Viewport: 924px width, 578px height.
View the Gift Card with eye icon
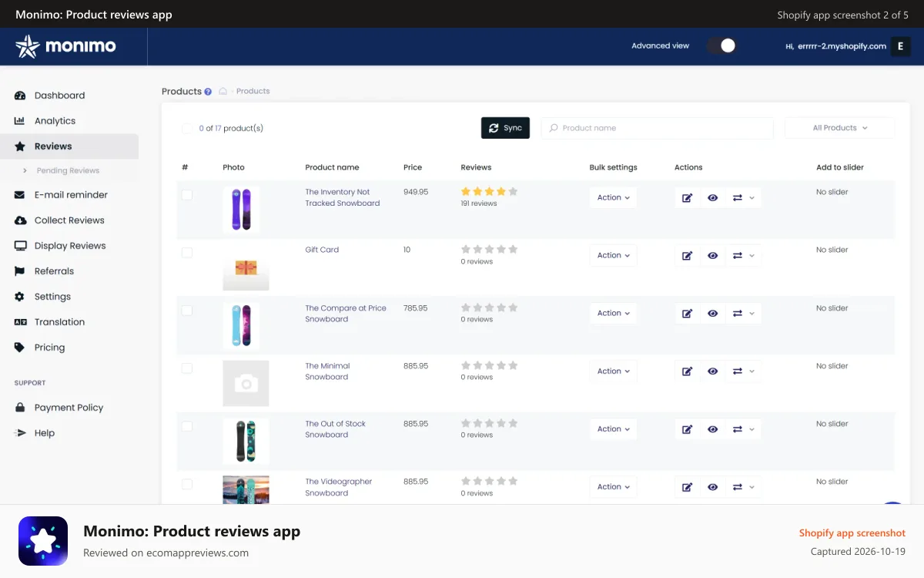713,256
